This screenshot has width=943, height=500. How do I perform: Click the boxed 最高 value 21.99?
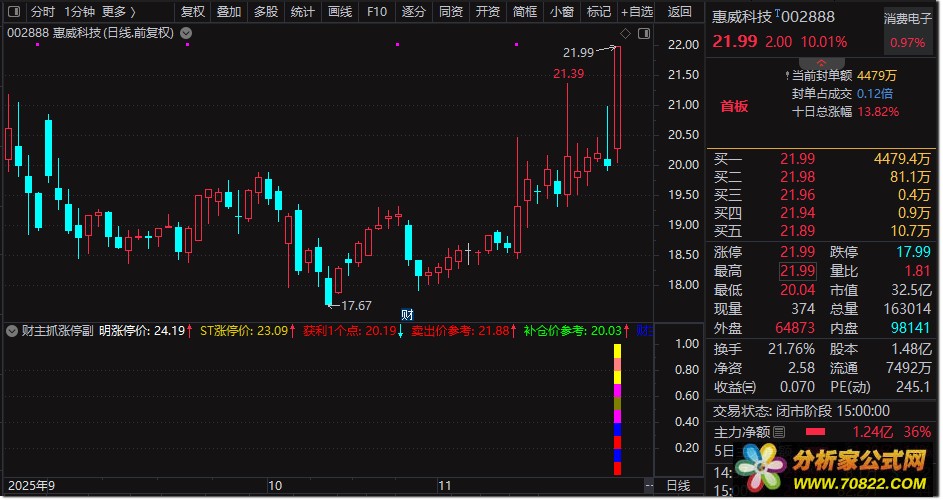click(797, 271)
